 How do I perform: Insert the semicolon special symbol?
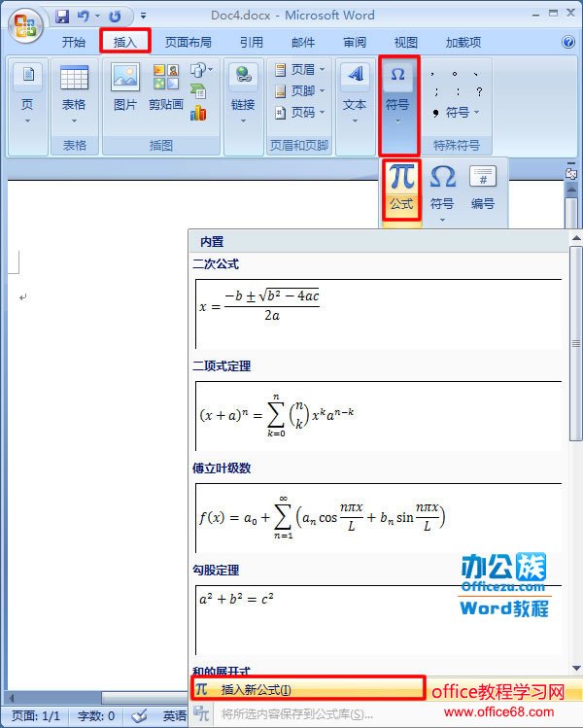pyautogui.click(x=436, y=92)
